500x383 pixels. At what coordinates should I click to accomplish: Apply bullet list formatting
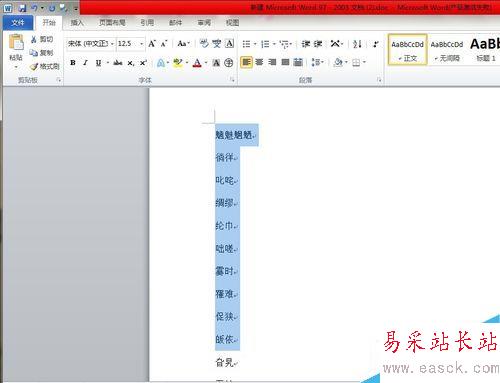point(246,44)
